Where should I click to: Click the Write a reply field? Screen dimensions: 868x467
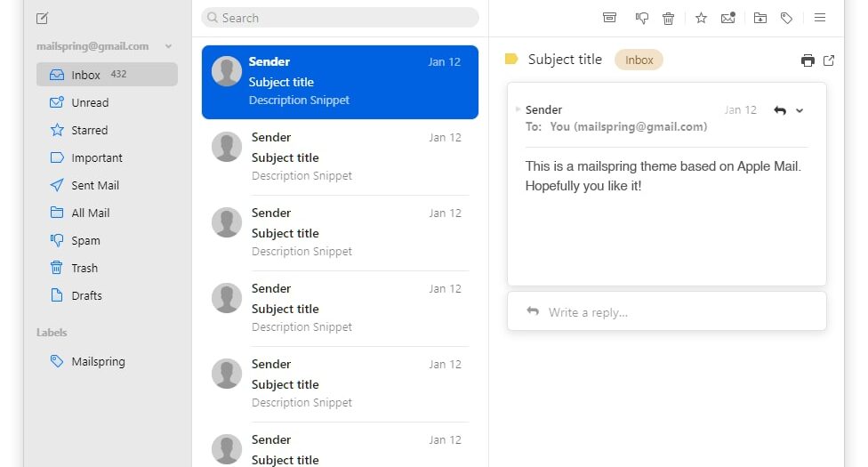tap(666, 312)
